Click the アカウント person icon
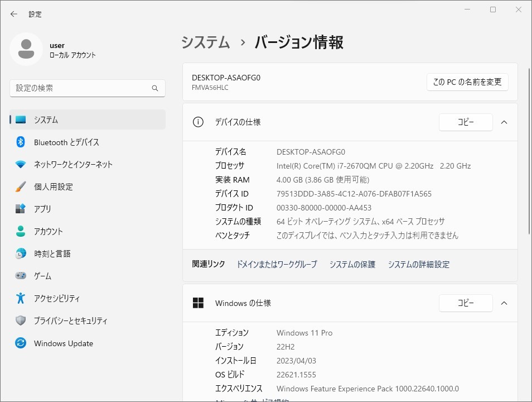 (21, 231)
